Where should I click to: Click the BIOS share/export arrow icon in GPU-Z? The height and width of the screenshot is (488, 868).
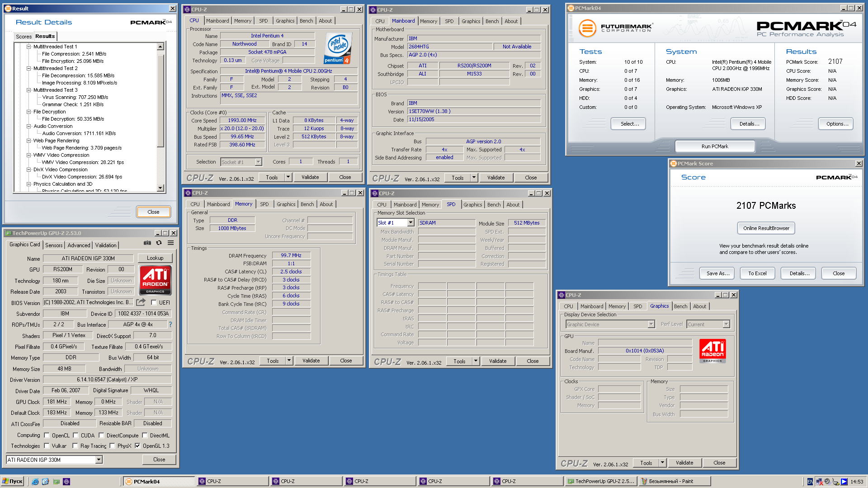(x=141, y=302)
